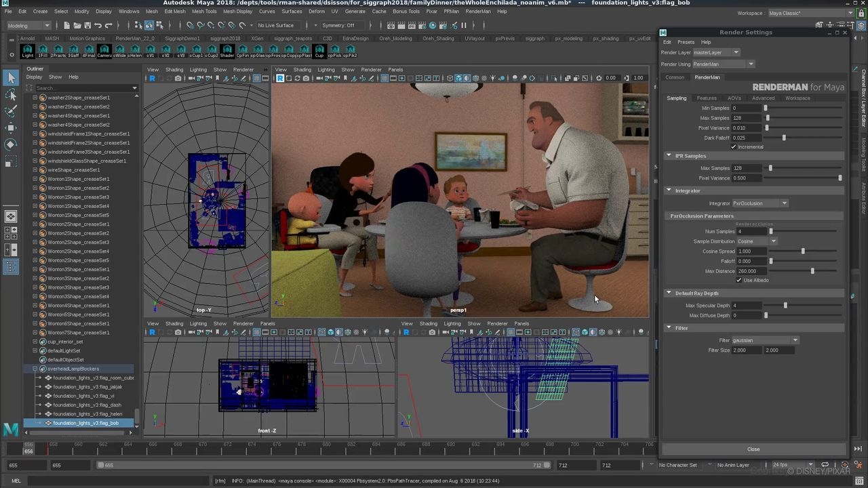Viewport: 868px width, 488px height.
Task: Open the Script Editor icon bottom-right
Action: [858, 481]
